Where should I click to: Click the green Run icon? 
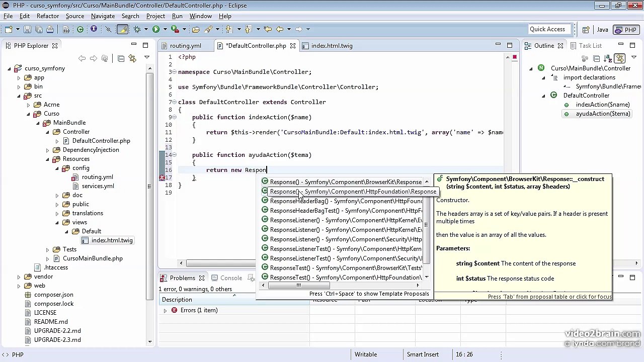(156, 30)
